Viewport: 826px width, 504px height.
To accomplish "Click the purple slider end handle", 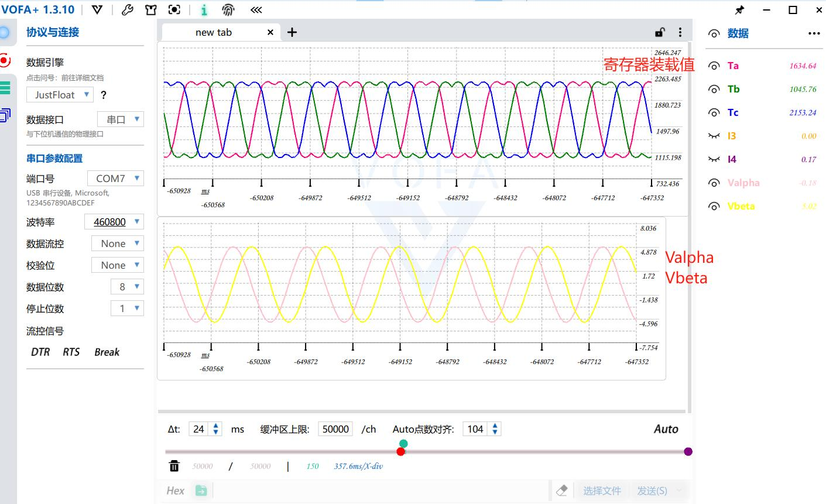I will tap(688, 451).
